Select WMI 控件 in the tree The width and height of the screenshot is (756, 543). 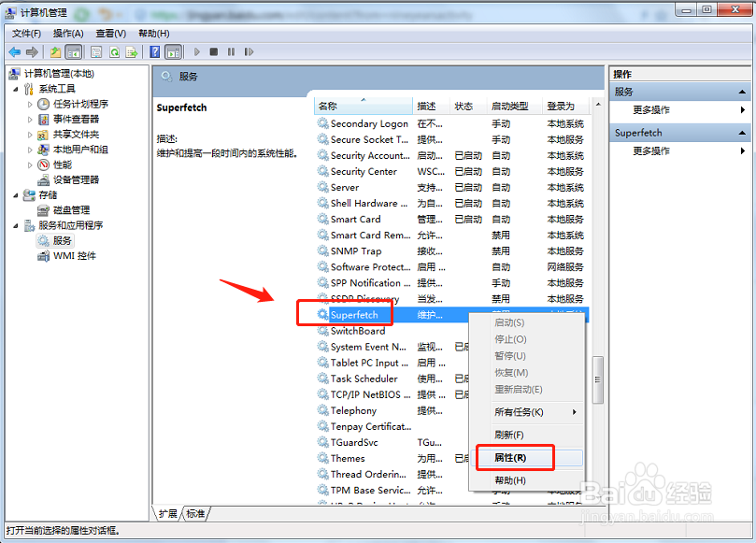pos(74,255)
